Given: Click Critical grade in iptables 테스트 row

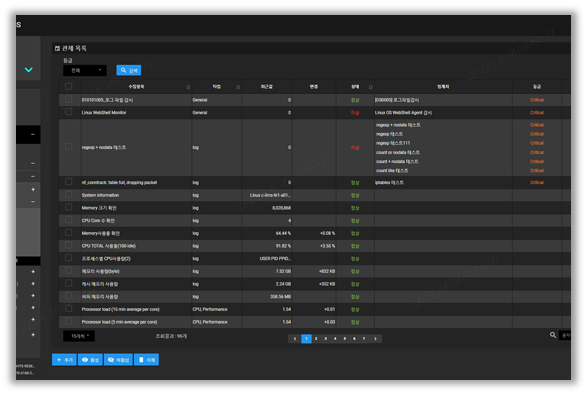Looking at the screenshot, I should tap(536, 183).
